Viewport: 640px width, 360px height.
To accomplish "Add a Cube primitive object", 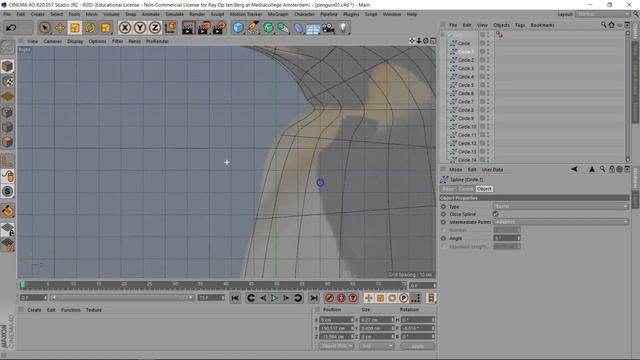I will click(238, 28).
